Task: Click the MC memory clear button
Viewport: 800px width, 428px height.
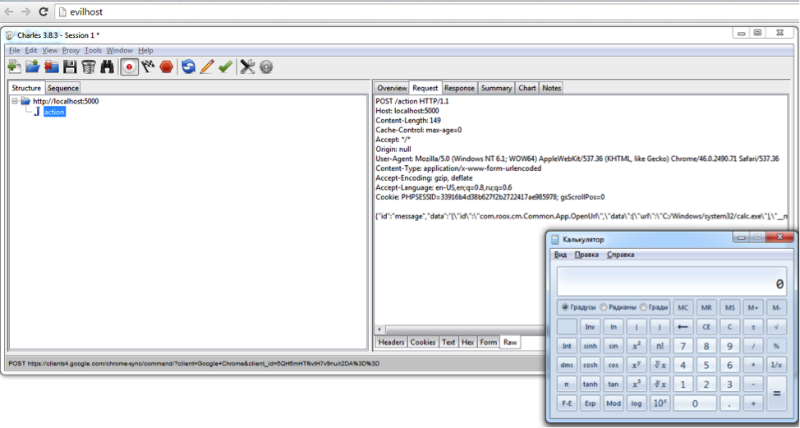Action: pos(683,308)
